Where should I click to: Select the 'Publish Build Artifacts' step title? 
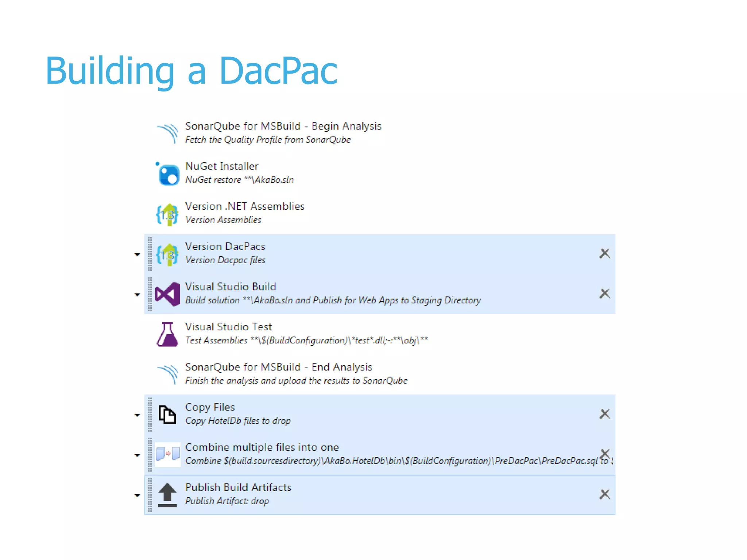click(x=238, y=487)
